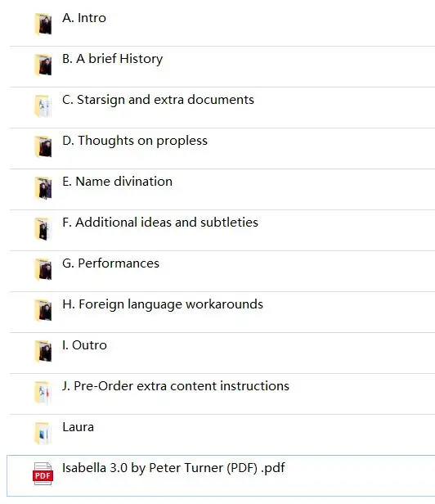Open the folder icon for F. Additional ideas and subtleties
Viewport: 435px width, 504px height.
(43, 228)
